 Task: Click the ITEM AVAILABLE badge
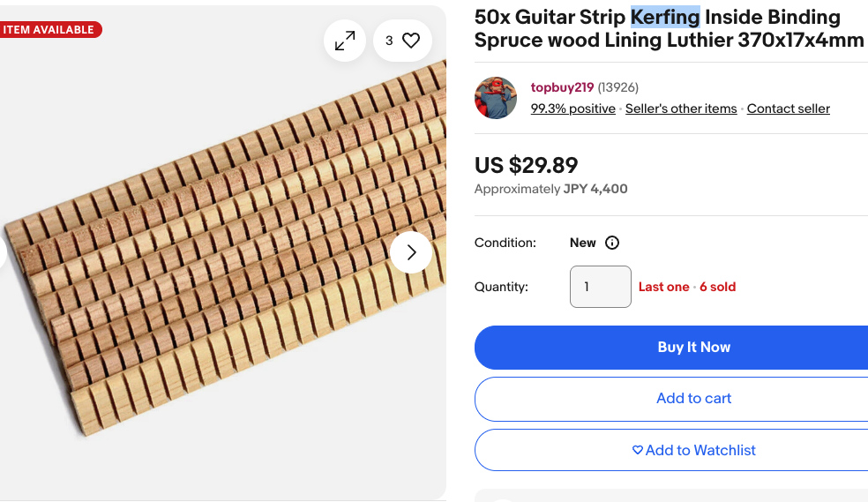pos(49,30)
